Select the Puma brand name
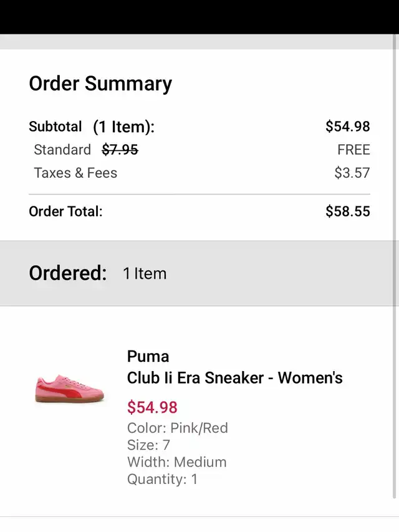Viewport: 399px width, 532px height. click(x=148, y=356)
